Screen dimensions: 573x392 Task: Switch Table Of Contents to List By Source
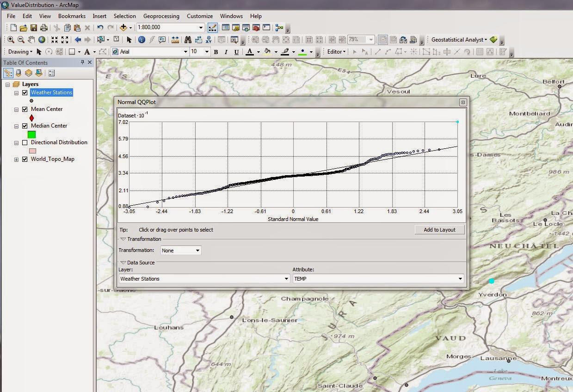18,73
